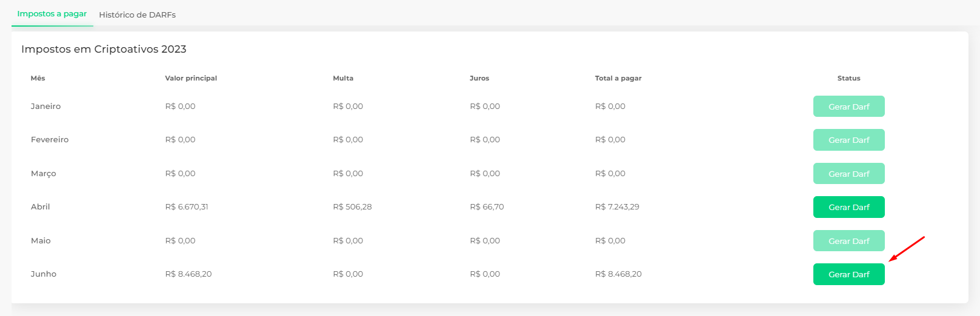This screenshot has height=316, width=980.
Task: Click the Mês column header
Action: pos(38,78)
